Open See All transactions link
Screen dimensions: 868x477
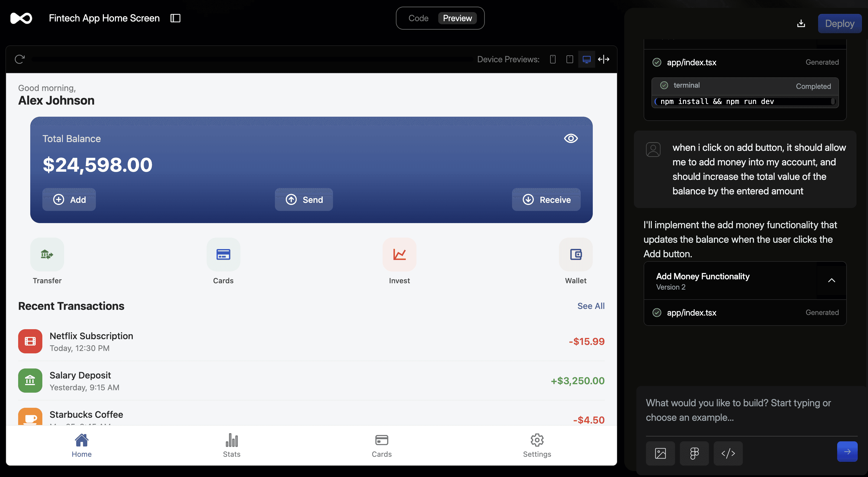[x=591, y=306]
